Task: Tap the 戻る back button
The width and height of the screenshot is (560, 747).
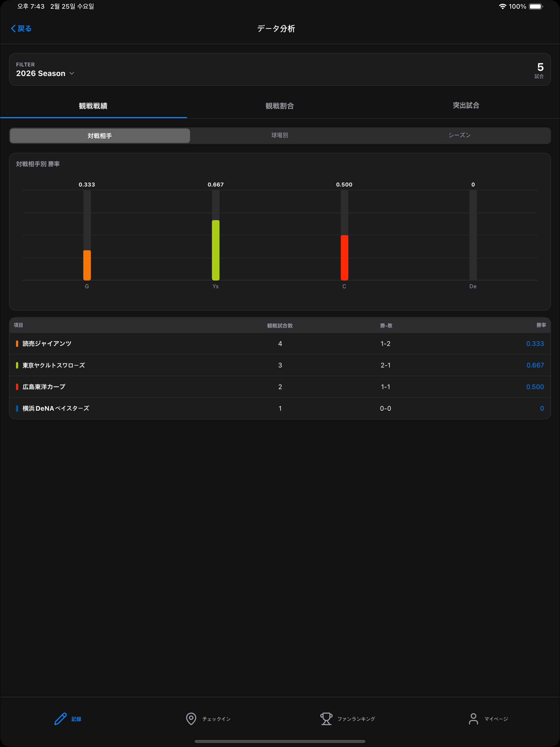Action: [x=21, y=29]
